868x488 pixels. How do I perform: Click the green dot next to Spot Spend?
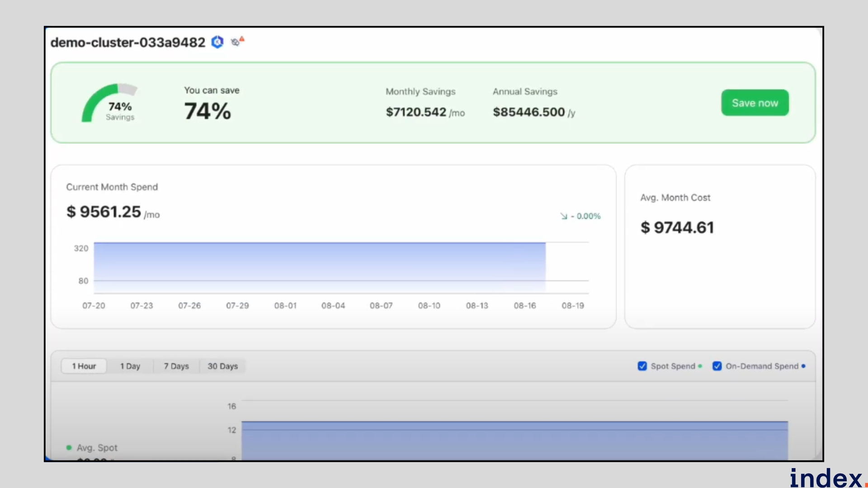[700, 366]
